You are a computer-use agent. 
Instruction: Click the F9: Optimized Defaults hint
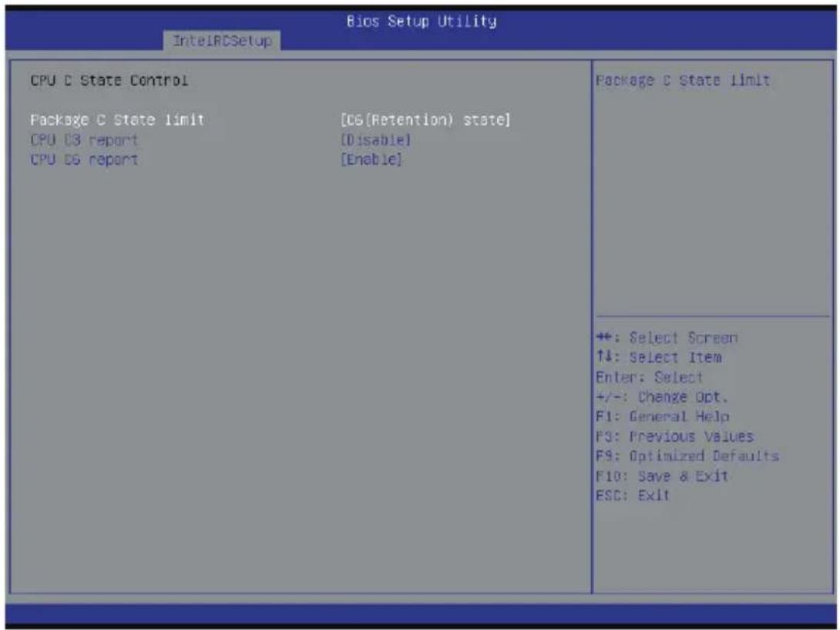click(x=687, y=456)
